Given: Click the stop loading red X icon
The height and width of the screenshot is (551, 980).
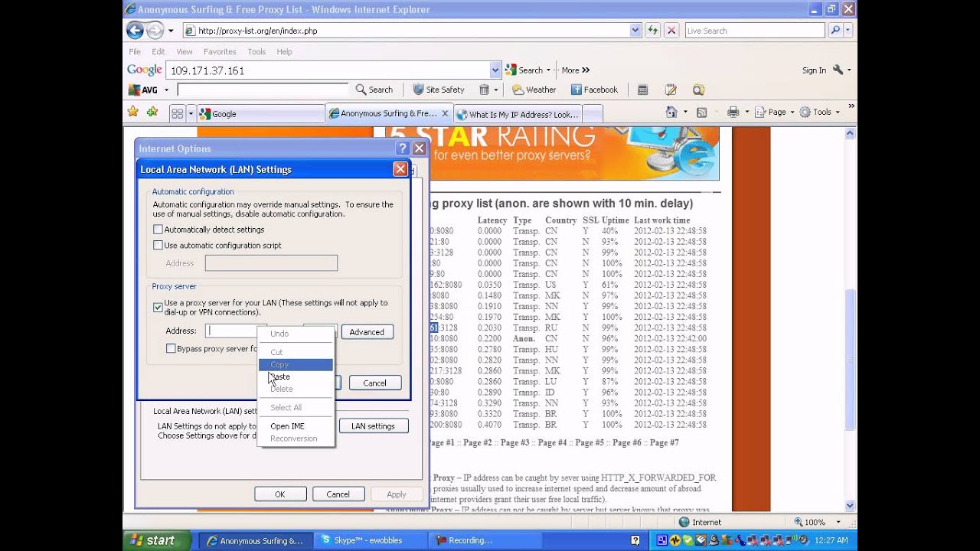Looking at the screenshot, I should click(x=671, y=31).
